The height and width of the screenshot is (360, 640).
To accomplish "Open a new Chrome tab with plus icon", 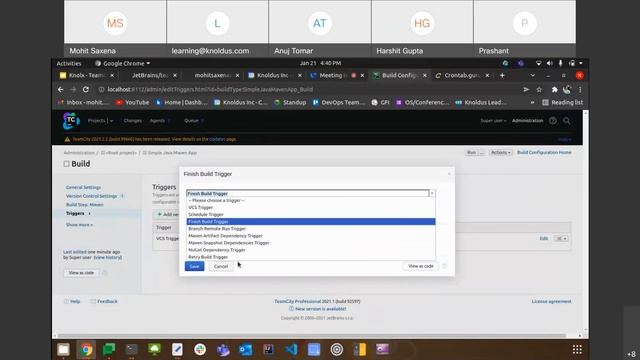I will pos(502,75).
